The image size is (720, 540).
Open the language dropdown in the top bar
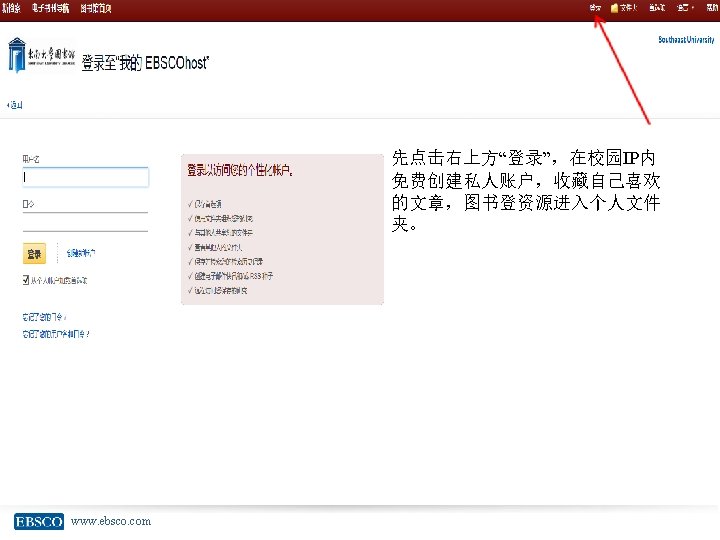coord(686,8)
